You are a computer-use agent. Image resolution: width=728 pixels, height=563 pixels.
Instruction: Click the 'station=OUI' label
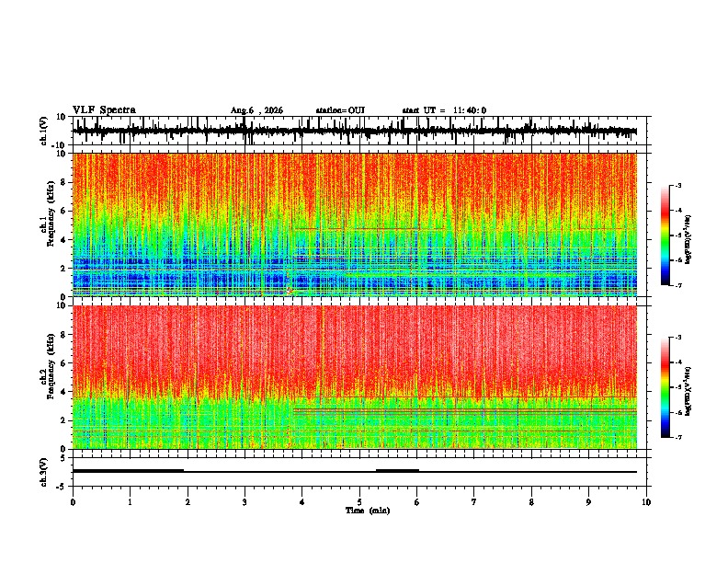coord(340,110)
